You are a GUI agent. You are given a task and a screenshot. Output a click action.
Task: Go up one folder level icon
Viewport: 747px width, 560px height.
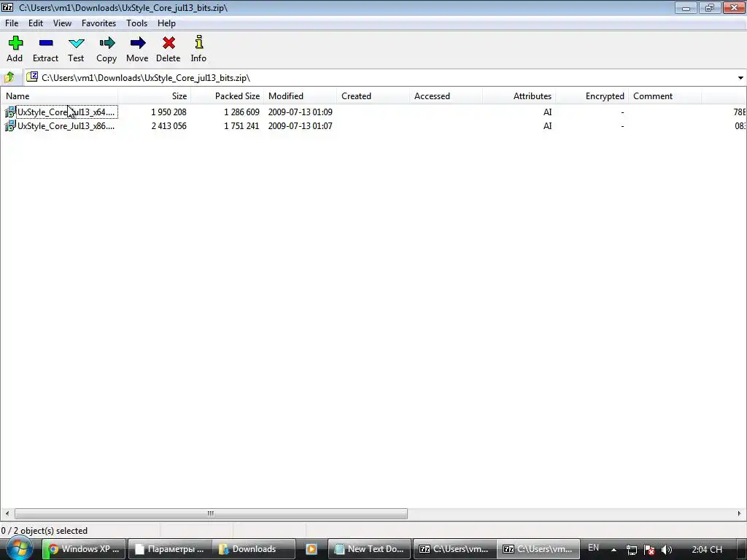[9, 77]
